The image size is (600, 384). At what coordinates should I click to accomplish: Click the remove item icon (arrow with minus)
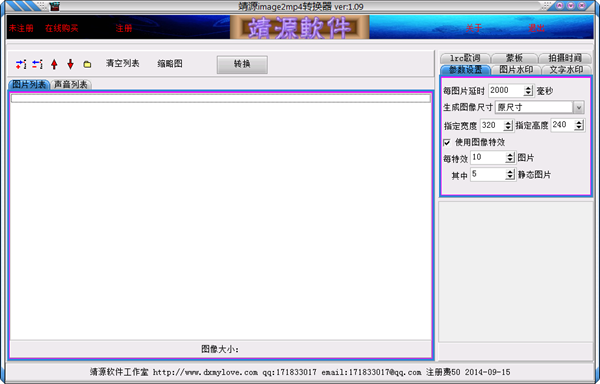(38, 64)
